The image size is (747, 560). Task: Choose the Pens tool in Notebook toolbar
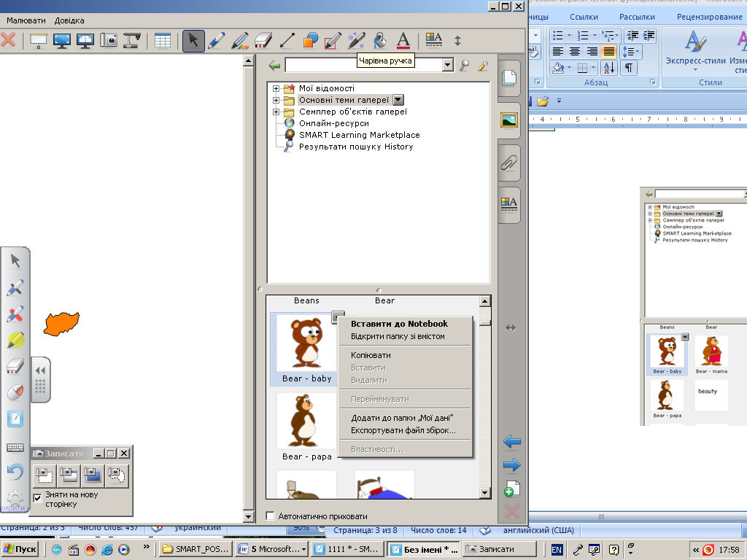(x=216, y=41)
